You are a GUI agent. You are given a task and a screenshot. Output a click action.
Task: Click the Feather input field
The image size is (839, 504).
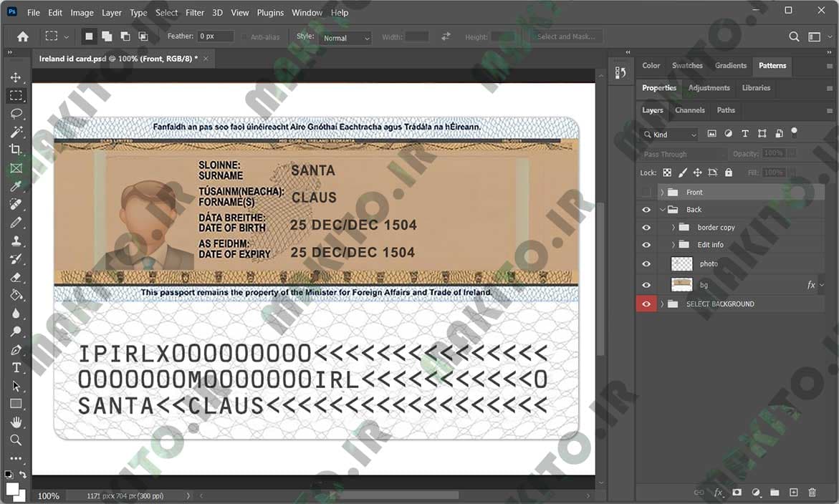[x=216, y=37]
